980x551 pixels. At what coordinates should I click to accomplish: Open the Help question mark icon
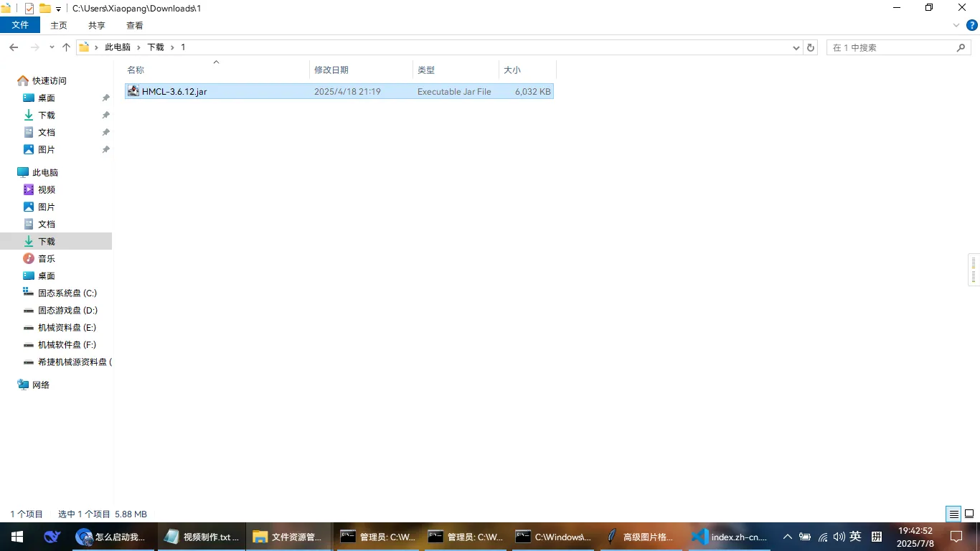(972, 25)
